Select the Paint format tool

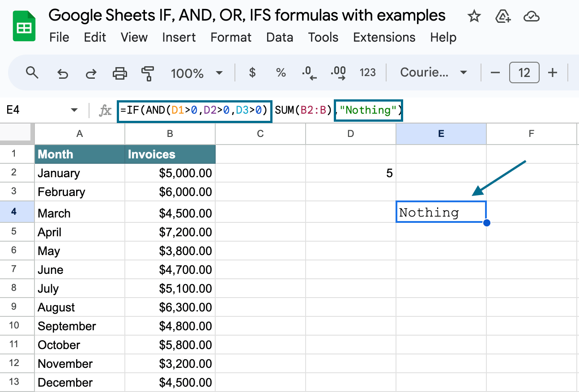(x=148, y=72)
